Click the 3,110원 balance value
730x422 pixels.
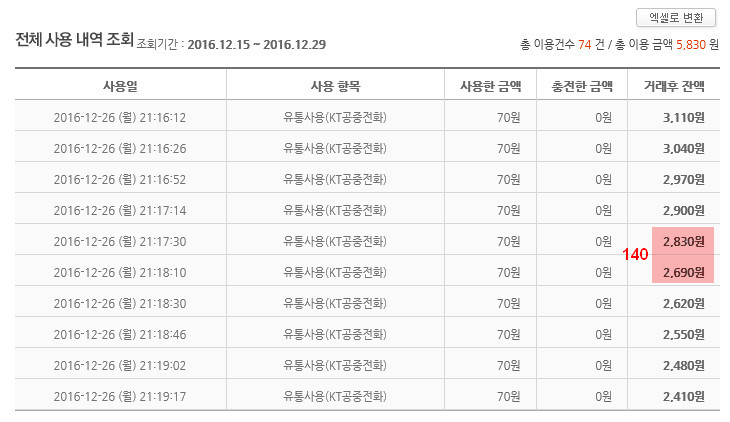[684, 117]
